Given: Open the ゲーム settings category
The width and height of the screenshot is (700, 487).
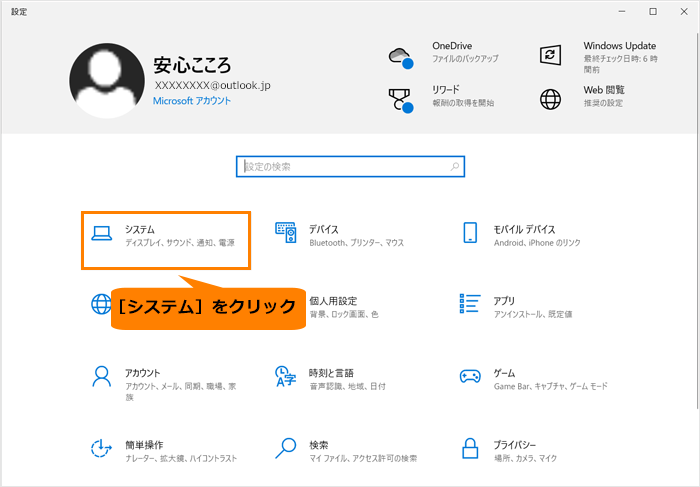Looking at the screenshot, I should tap(534, 379).
